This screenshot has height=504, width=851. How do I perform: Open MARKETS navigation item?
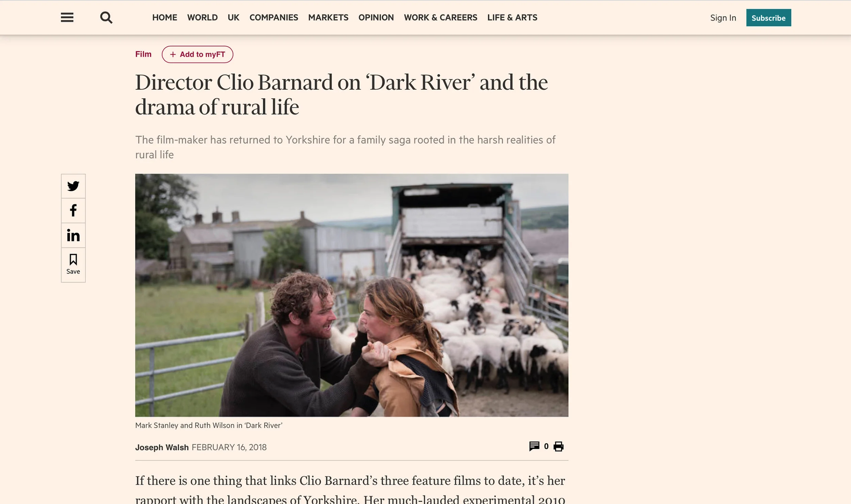click(x=328, y=18)
